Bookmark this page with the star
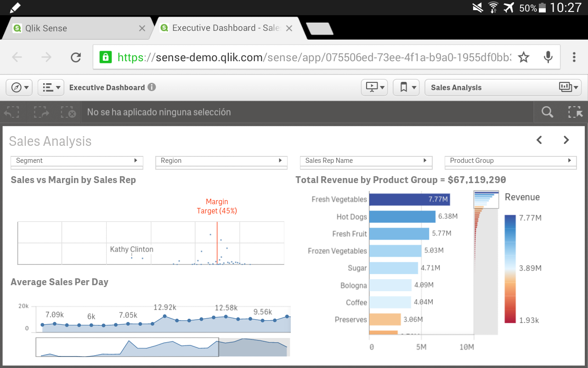Image resolution: width=588 pixels, height=368 pixels. [x=524, y=57]
